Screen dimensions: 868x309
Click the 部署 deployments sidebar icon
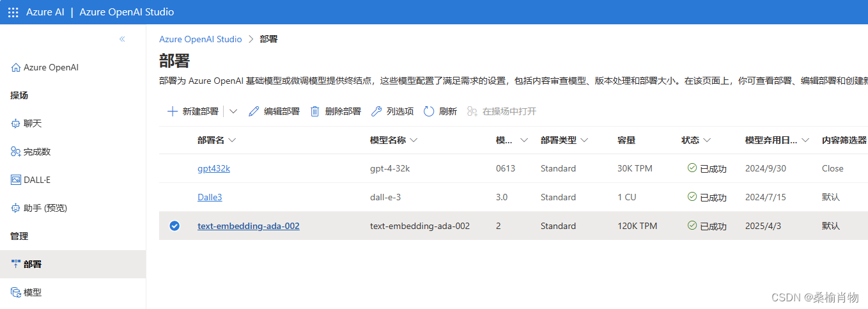(16, 264)
